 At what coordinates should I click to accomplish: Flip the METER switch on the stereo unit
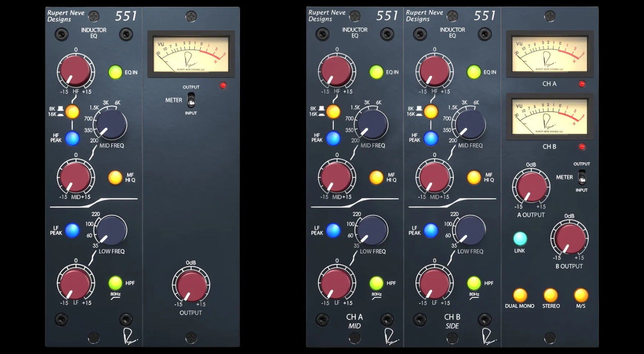click(582, 177)
